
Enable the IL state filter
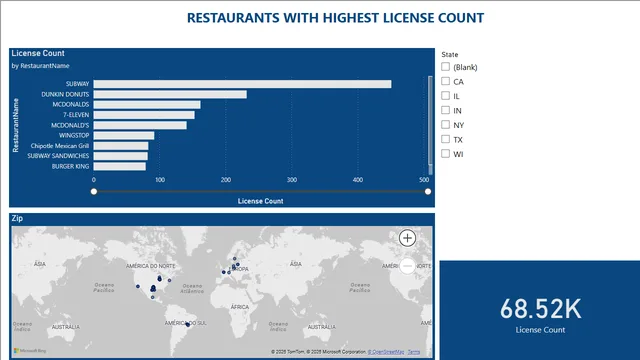pyautogui.click(x=445, y=96)
